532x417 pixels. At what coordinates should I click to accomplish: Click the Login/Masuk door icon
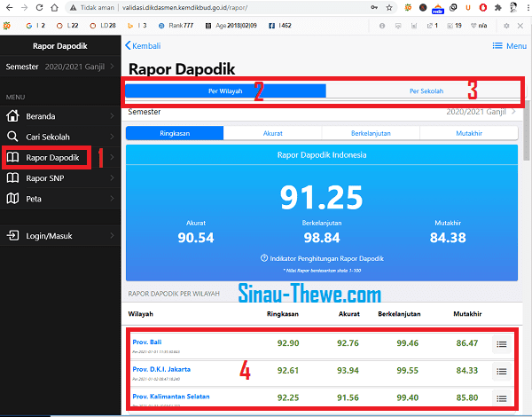point(12,235)
